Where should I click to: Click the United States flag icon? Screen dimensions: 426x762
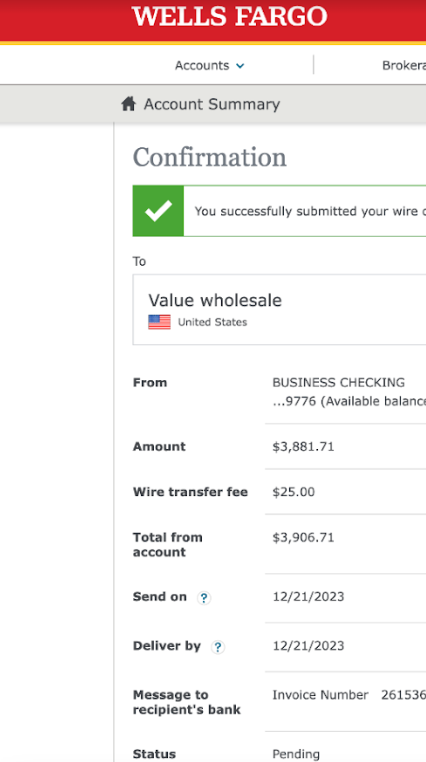pos(159,322)
